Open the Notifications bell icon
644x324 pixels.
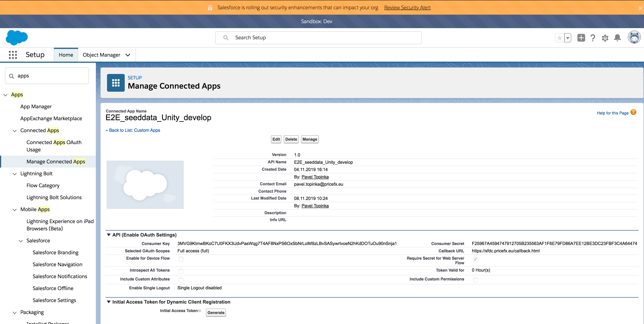pyautogui.click(x=617, y=38)
